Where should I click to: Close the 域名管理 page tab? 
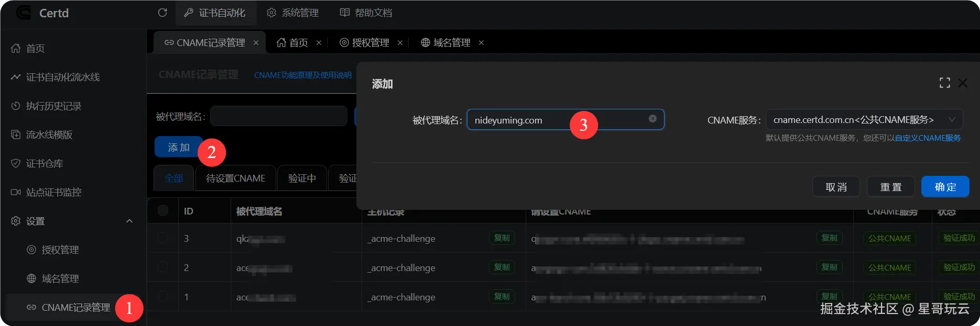coord(481,43)
